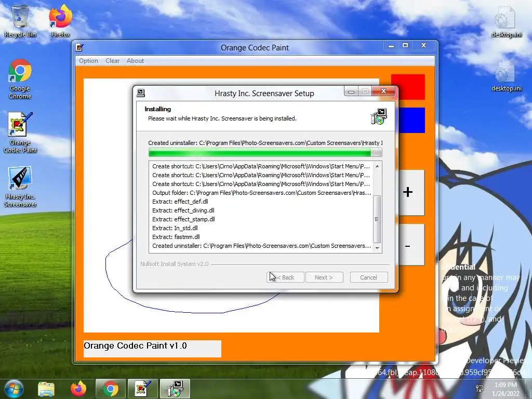Click the Orange Codec Paint title bar icon
The image size is (532, 399).
click(79, 47)
